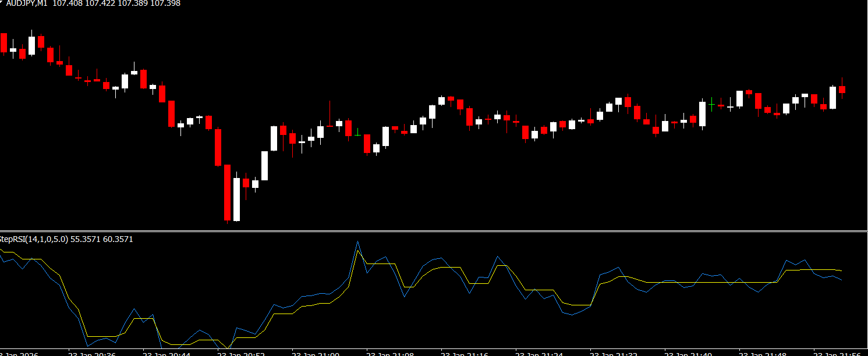The height and width of the screenshot is (356, 868).
Task: Click the large red candle at the chart low
Action: coord(227,192)
